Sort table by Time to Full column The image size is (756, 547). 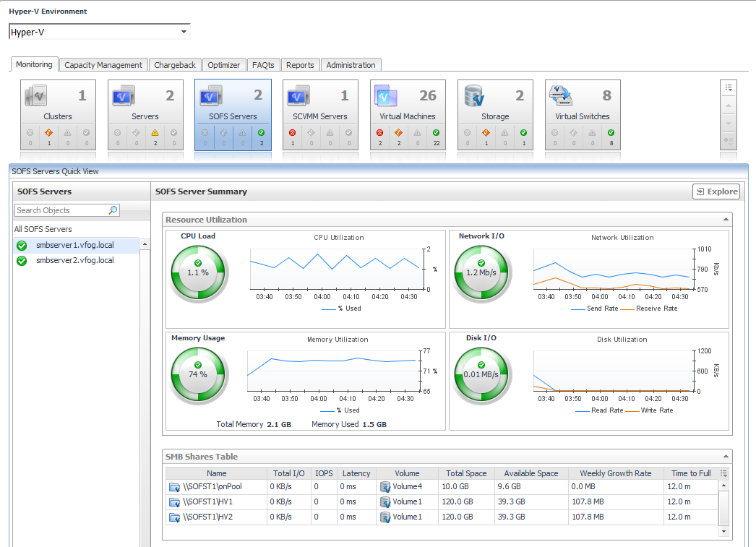tap(691, 473)
